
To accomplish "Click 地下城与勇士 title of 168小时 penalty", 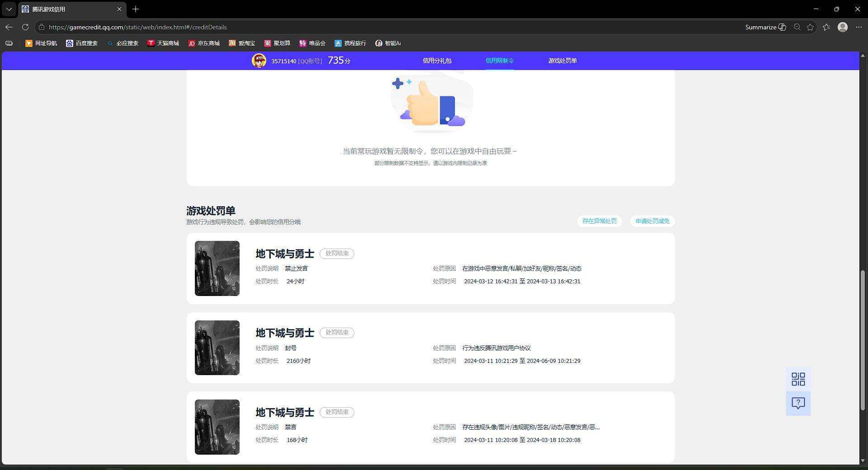I will tap(285, 412).
